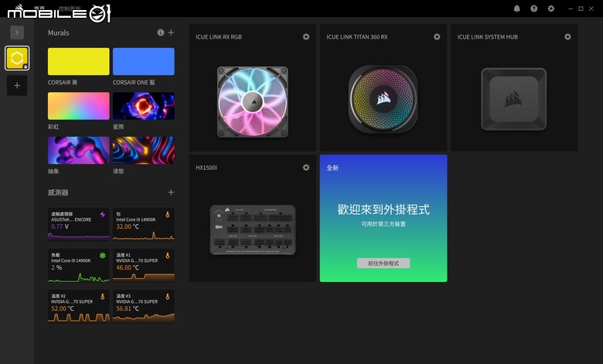
Task: Add a new sensor with plus icon
Action: [171, 192]
